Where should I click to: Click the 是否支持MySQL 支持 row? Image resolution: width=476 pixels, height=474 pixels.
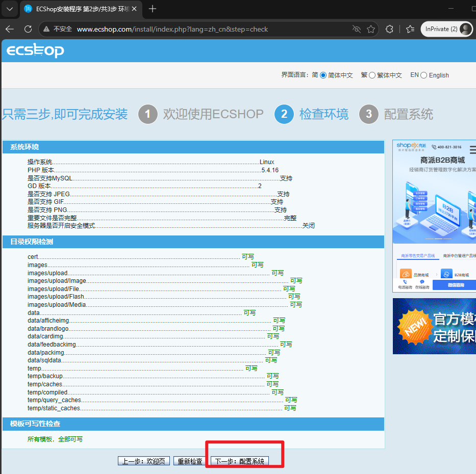tap(160, 178)
